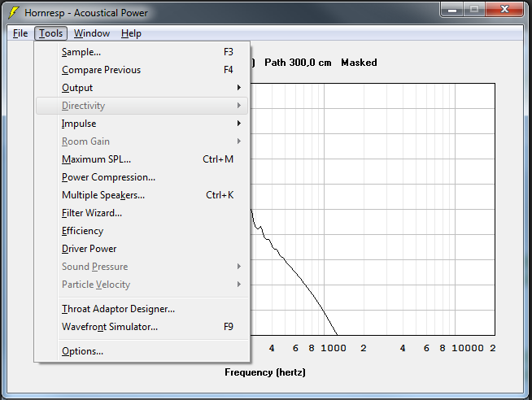Expand the Directivity submenu arrow

[239, 106]
